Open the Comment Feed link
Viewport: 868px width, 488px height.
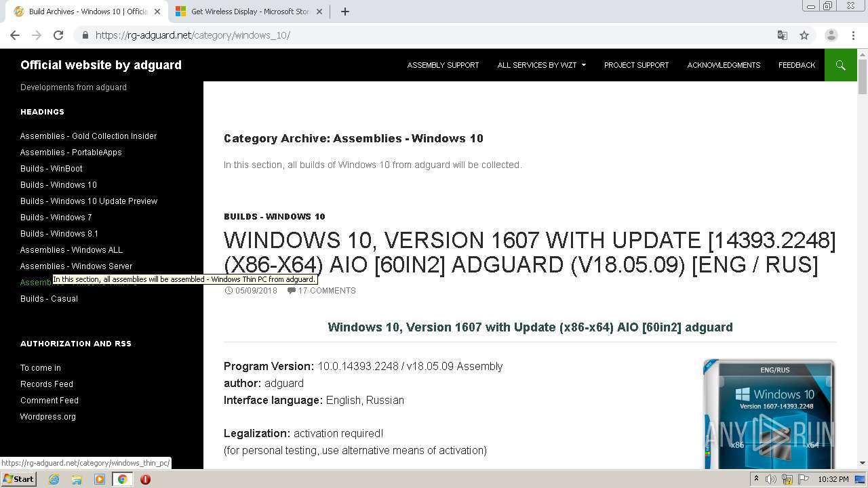point(50,401)
